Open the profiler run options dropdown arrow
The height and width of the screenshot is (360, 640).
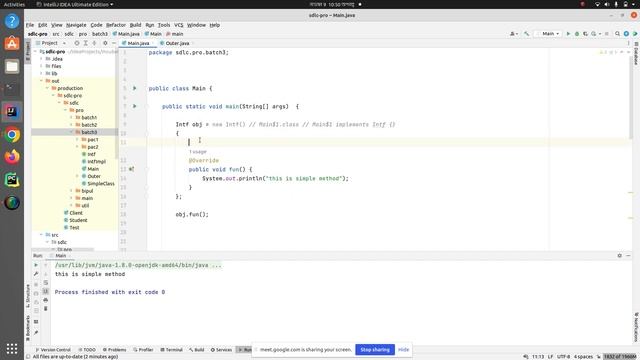click(x=600, y=34)
